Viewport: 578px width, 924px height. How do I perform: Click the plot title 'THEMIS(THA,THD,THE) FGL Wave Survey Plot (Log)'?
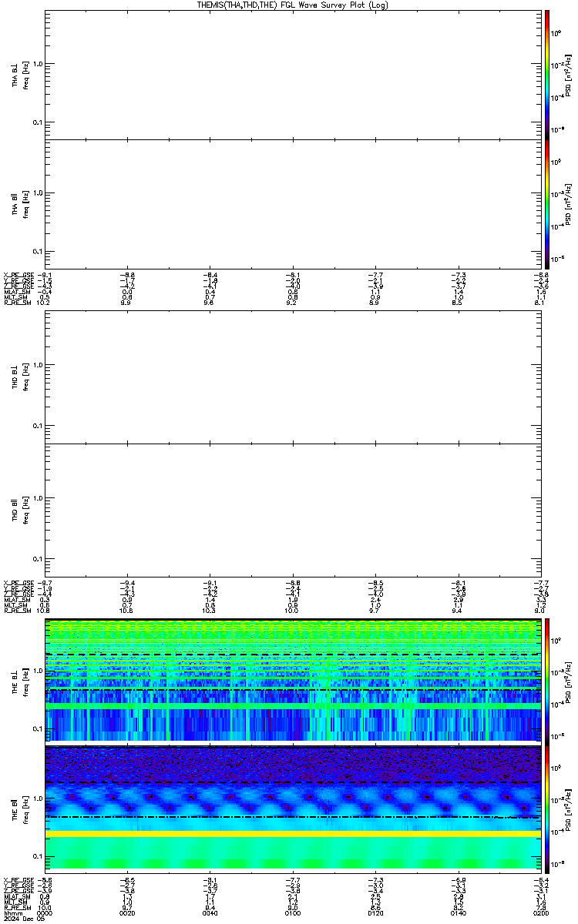coord(292,5)
